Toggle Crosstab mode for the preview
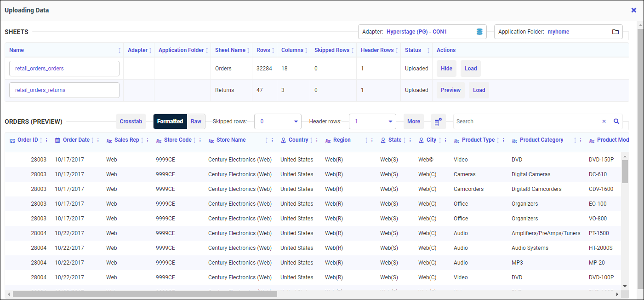 click(x=131, y=121)
